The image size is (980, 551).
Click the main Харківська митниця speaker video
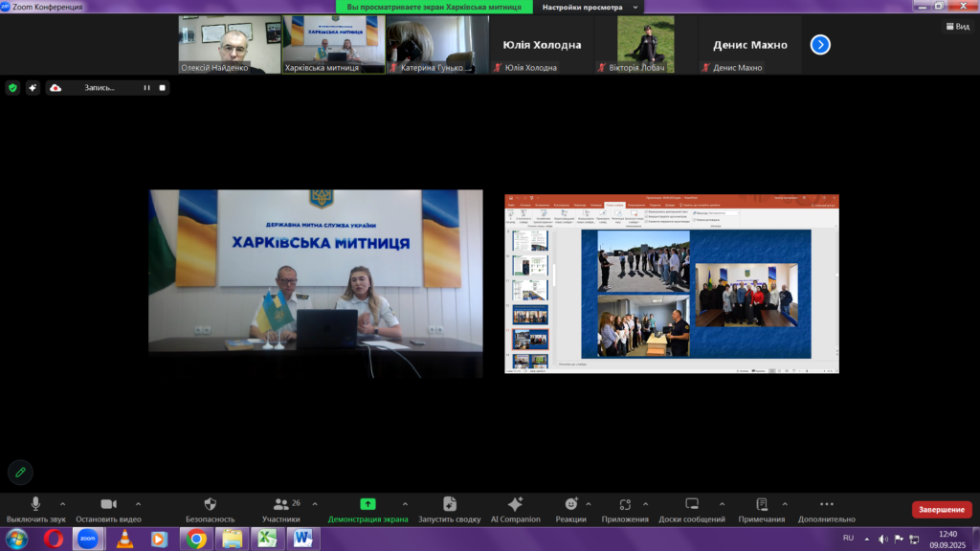[x=316, y=283]
